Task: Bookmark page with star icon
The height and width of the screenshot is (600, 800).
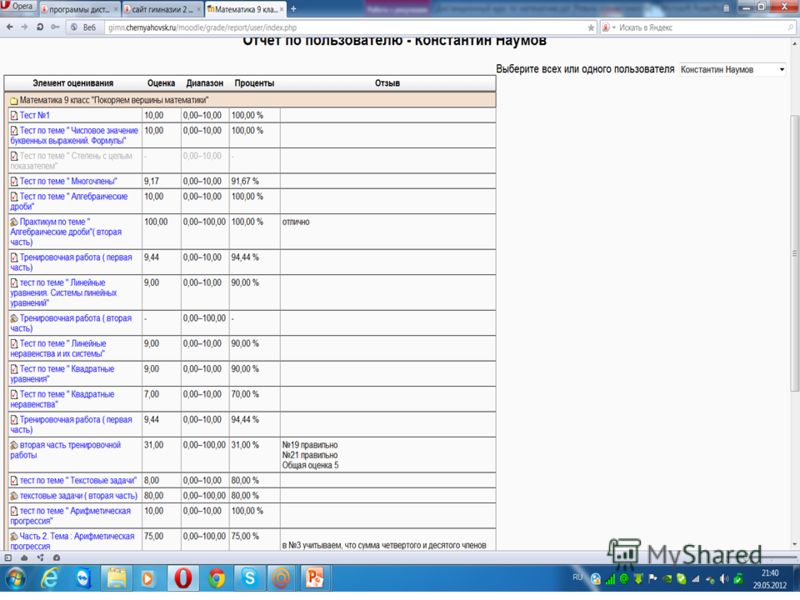Action: 591,28
